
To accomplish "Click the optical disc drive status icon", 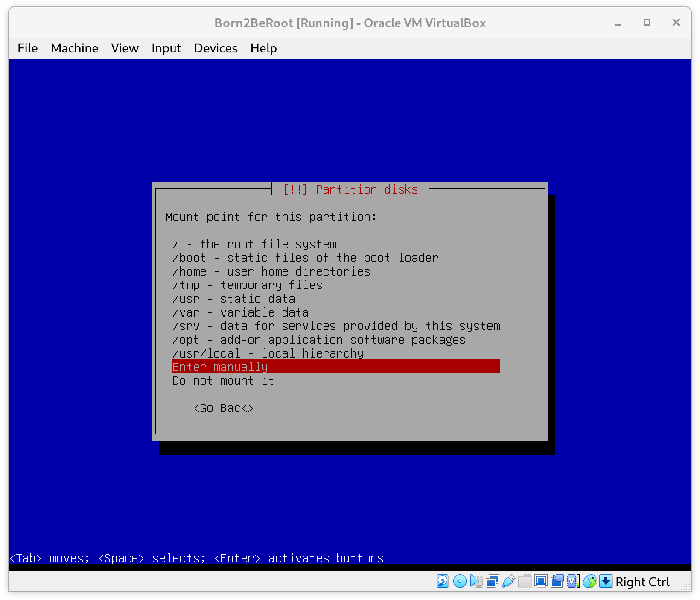I will 460,581.
